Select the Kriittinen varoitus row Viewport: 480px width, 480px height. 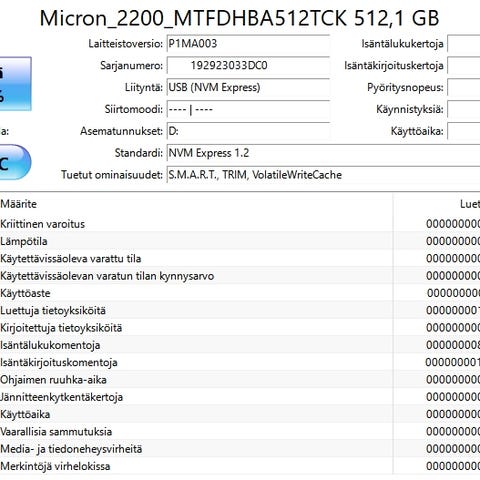coord(240,224)
